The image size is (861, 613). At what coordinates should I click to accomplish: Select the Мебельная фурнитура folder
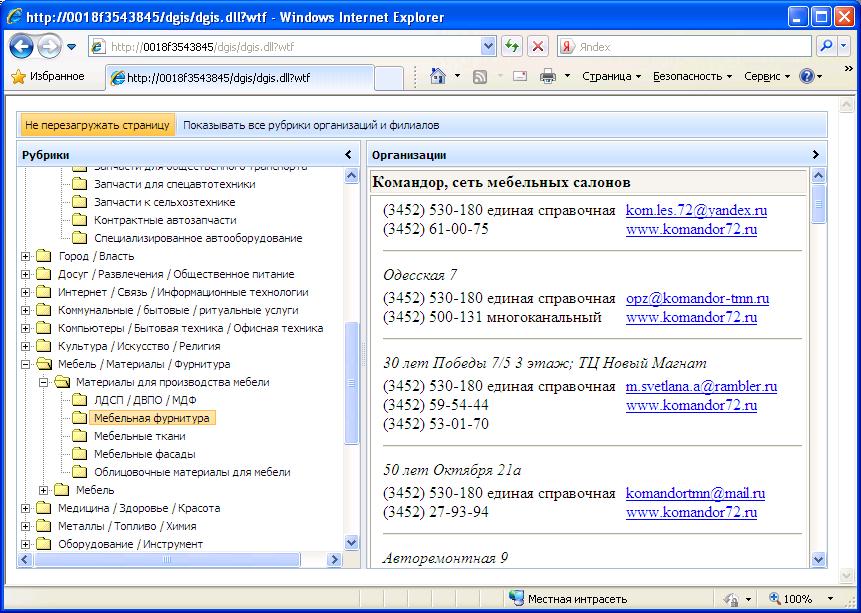point(152,418)
